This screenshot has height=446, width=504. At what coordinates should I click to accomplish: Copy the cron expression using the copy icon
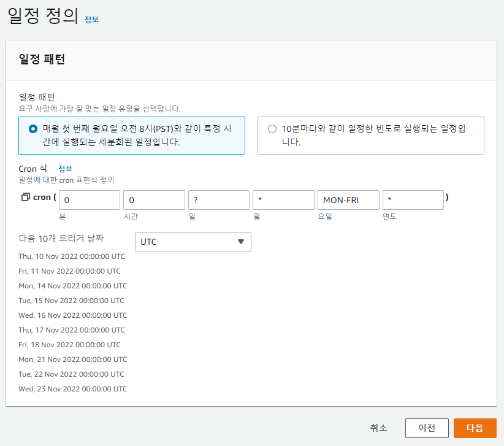[25, 197]
